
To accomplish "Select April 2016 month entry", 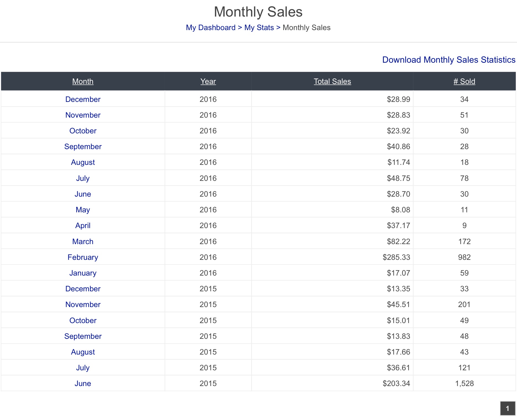I will coord(83,226).
